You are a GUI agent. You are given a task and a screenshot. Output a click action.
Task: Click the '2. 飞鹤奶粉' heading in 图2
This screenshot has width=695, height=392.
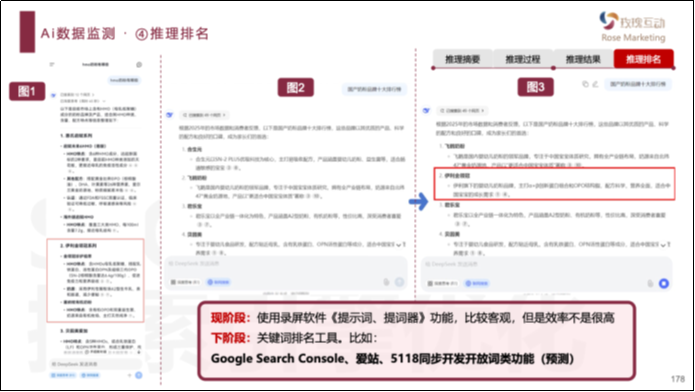click(195, 177)
